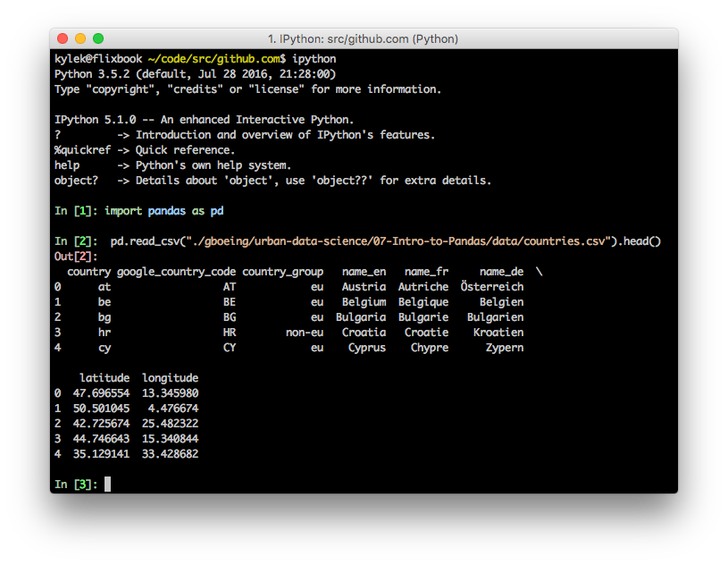The width and height of the screenshot is (728, 565).
Task: Click latitude value '47.696554'
Action: pyautogui.click(x=101, y=393)
